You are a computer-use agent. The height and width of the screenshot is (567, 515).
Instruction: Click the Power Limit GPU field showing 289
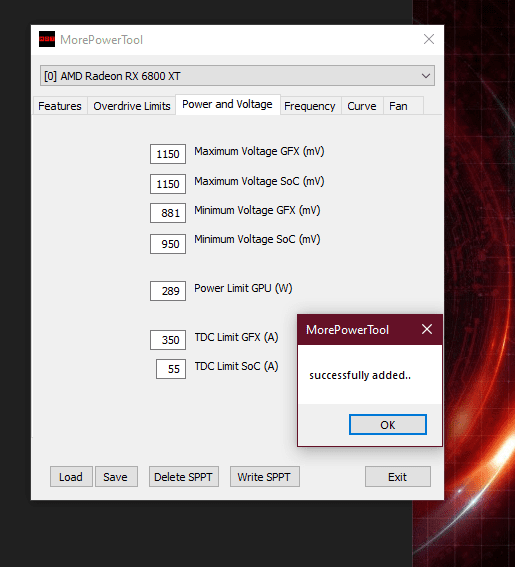pyautogui.click(x=168, y=291)
